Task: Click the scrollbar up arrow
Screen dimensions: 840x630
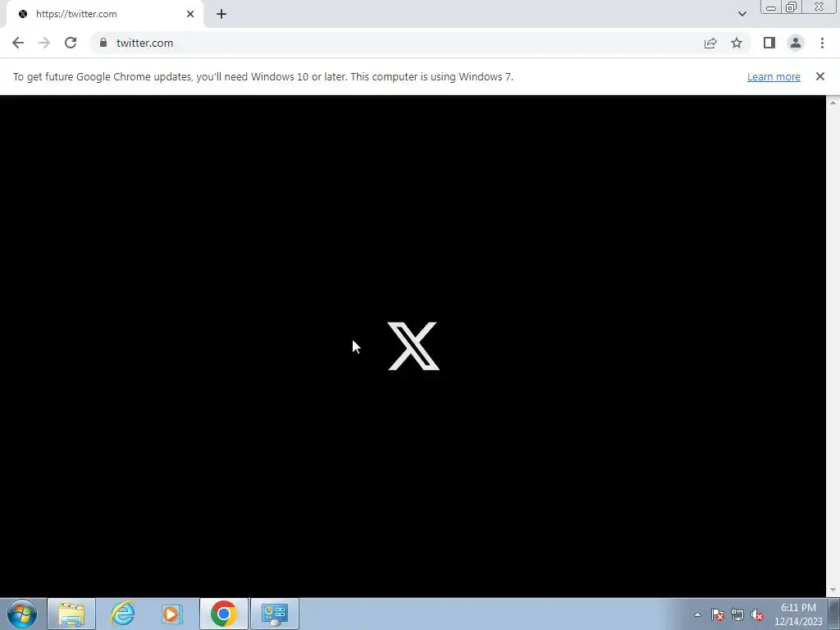Action: (833, 103)
